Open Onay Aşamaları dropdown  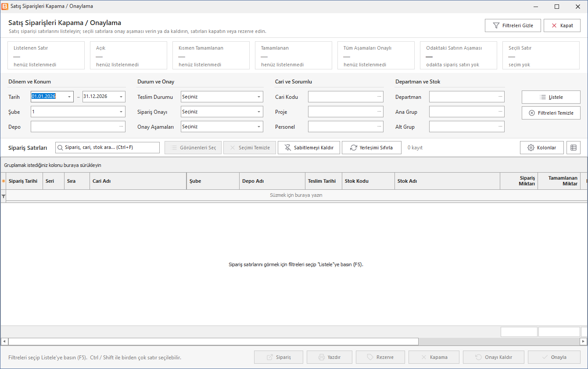(x=259, y=127)
